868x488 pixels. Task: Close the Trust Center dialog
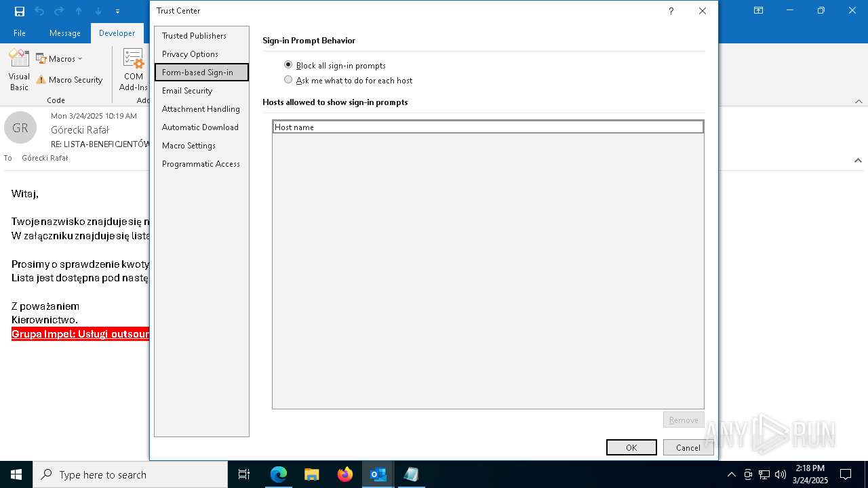click(703, 11)
